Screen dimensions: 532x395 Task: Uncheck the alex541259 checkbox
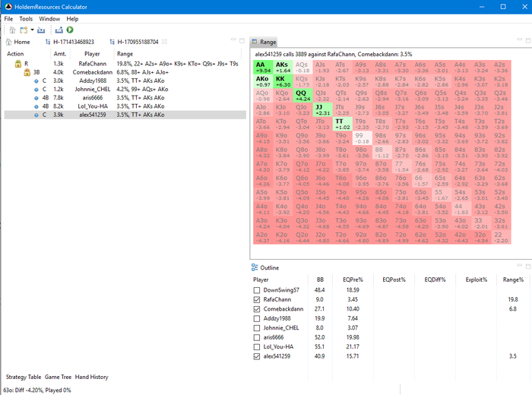257,357
